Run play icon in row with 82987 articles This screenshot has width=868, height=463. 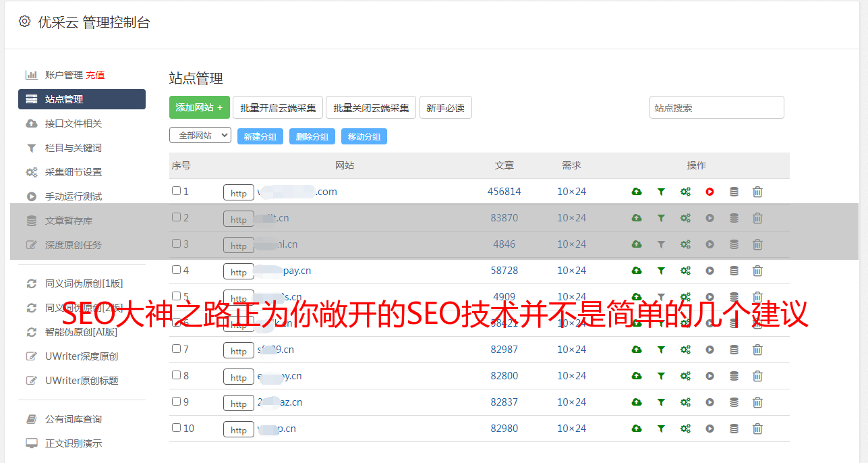pyautogui.click(x=710, y=350)
